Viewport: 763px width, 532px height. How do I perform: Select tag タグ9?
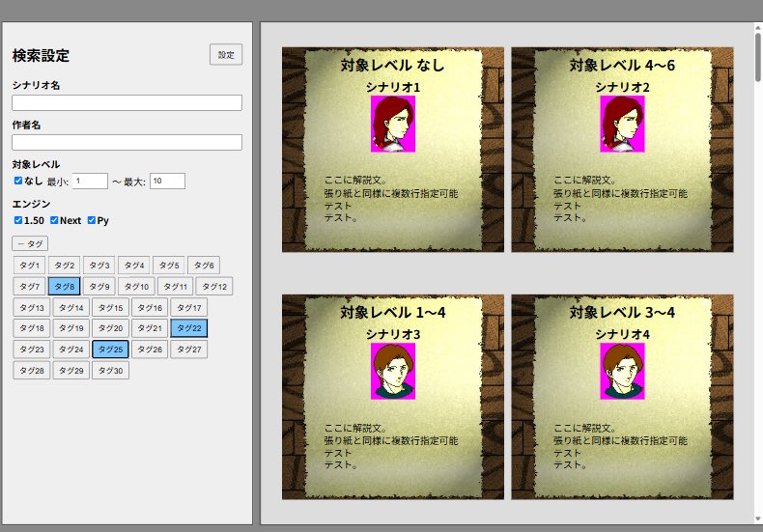pyautogui.click(x=99, y=287)
